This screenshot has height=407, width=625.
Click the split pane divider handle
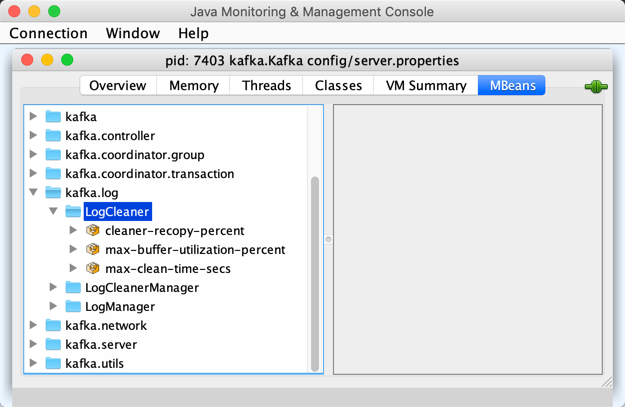(x=328, y=240)
